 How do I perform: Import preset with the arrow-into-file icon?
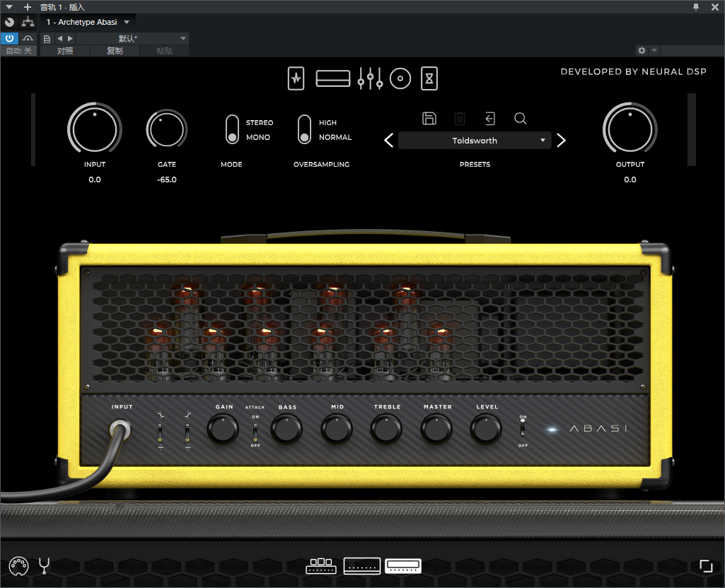coord(490,119)
